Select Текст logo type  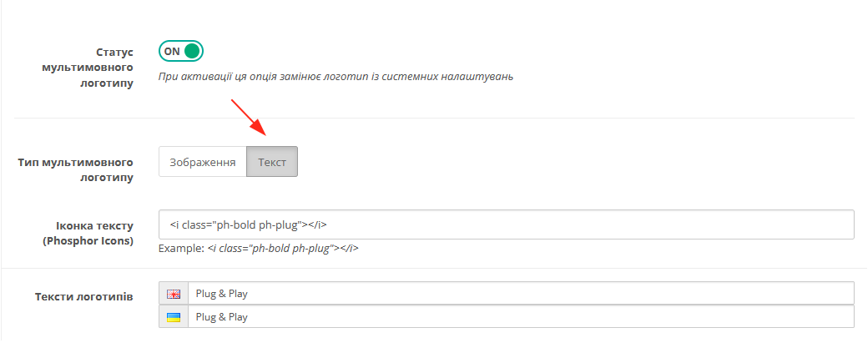click(x=272, y=162)
